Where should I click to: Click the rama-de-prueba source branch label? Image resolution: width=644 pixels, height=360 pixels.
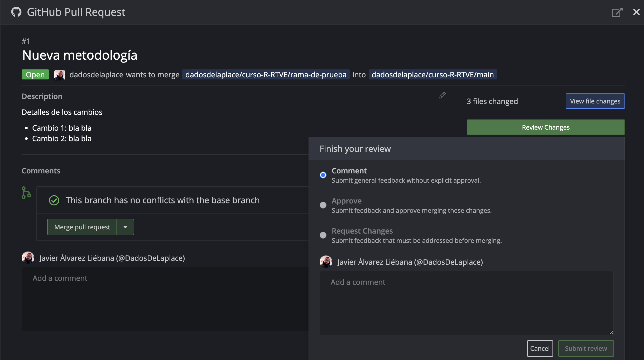266,75
